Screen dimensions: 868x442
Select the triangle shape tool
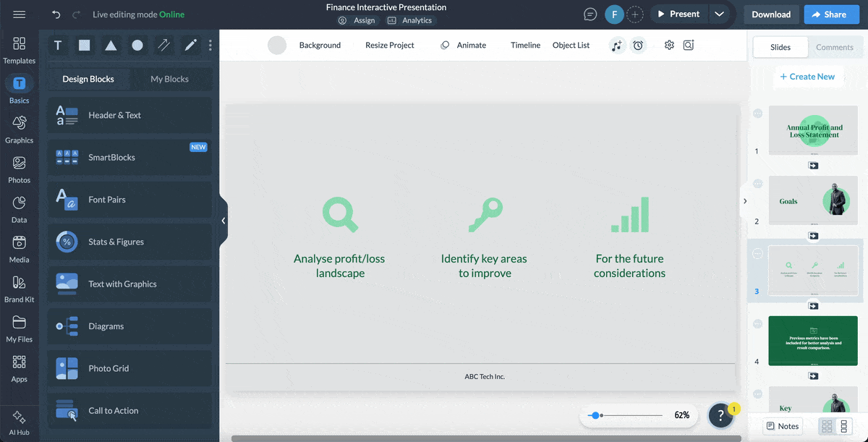111,45
